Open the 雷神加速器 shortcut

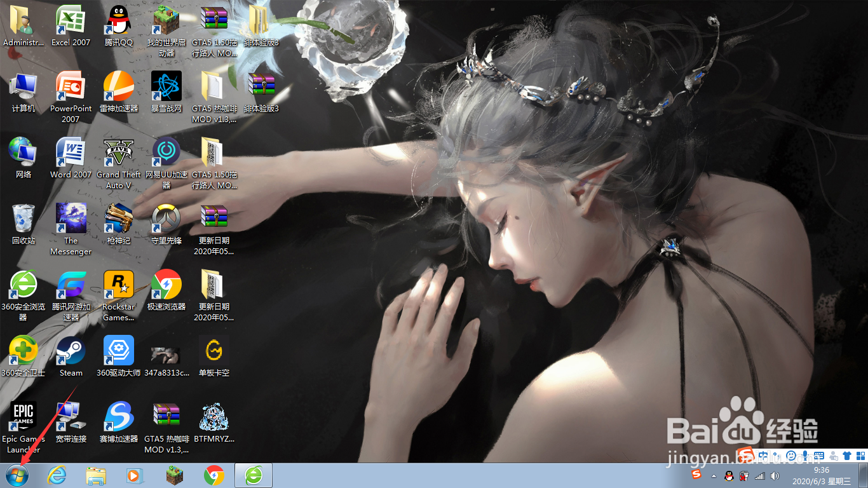[x=118, y=86]
